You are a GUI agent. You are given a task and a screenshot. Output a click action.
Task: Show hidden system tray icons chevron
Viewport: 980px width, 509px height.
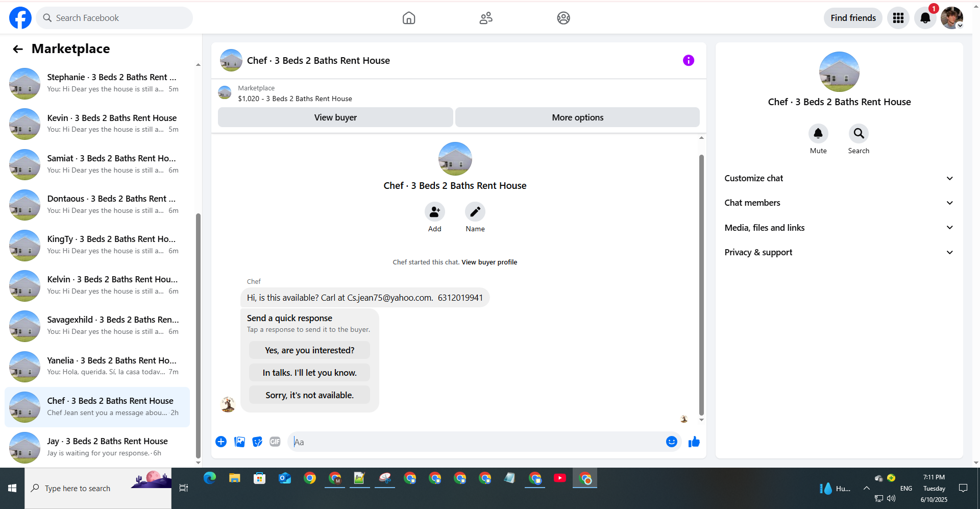coord(867,488)
